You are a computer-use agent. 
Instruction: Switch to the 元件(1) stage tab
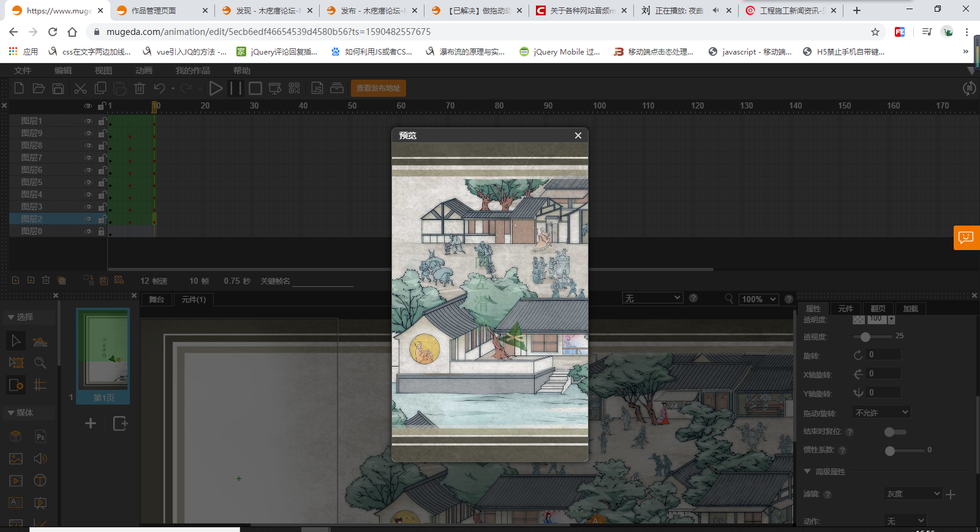click(x=194, y=299)
